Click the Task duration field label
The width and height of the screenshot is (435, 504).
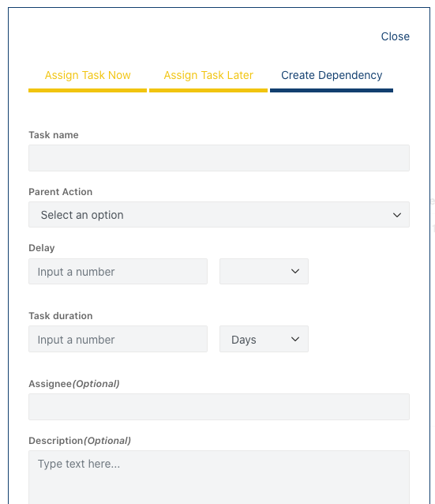61,316
